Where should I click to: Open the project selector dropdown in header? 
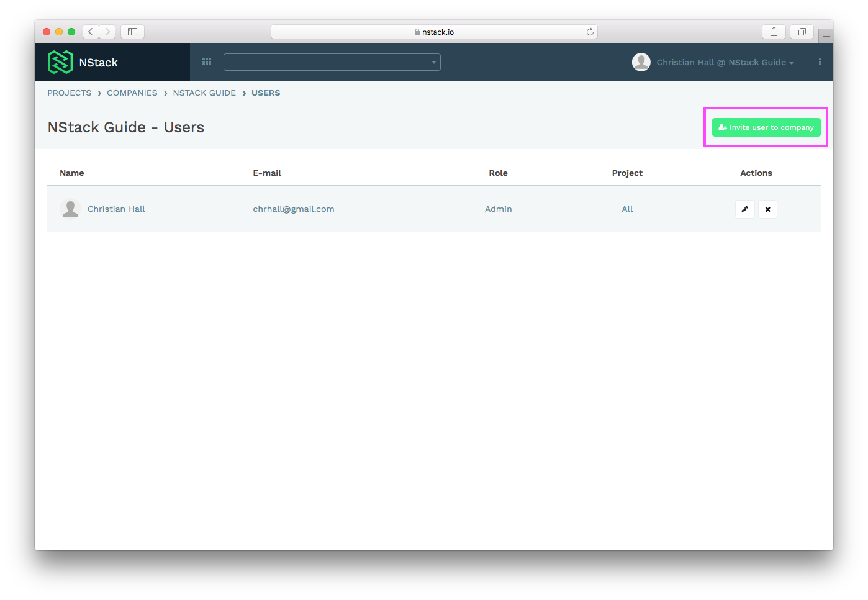pos(332,62)
